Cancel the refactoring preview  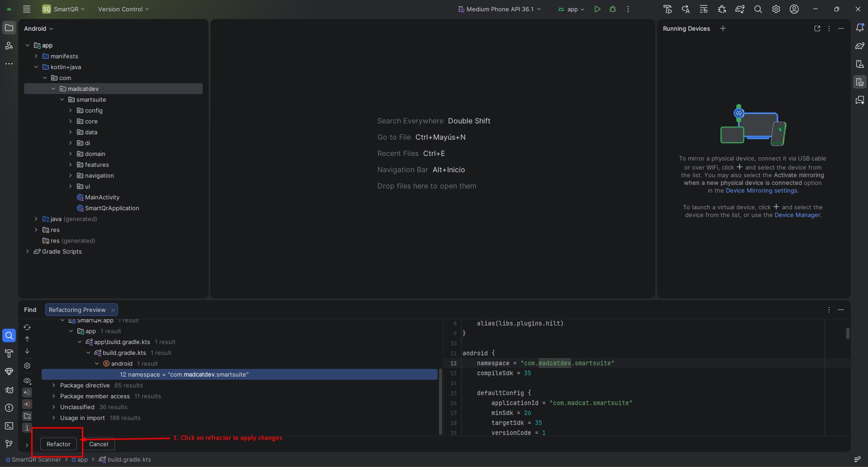pyautogui.click(x=99, y=444)
